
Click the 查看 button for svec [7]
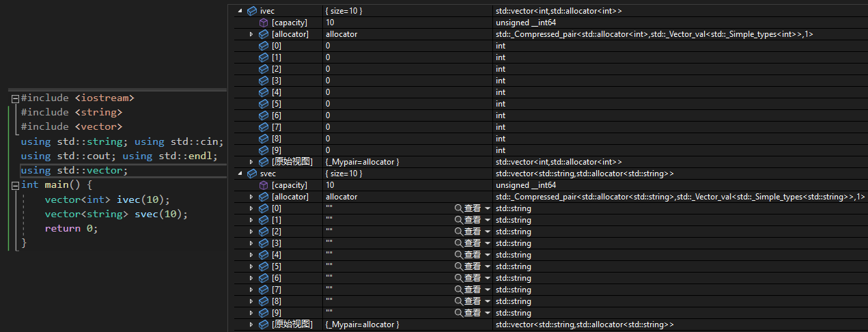473,290
